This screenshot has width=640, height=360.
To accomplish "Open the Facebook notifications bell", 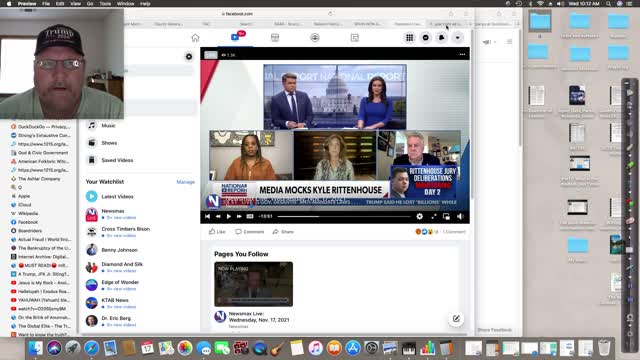I will [x=441, y=38].
